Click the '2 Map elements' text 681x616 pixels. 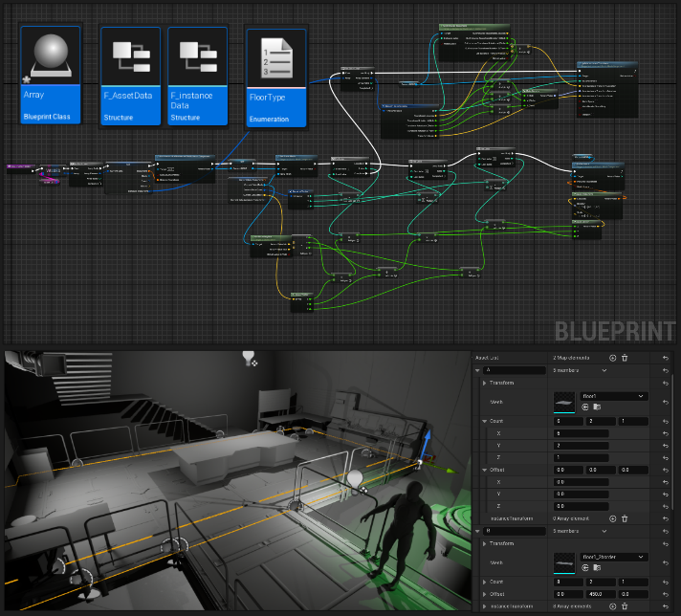click(571, 358)
